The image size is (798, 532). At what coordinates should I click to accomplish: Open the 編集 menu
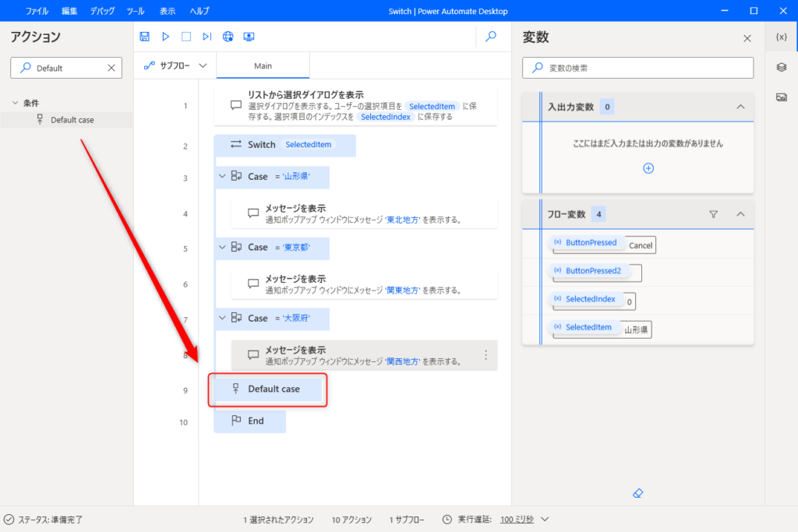click(69, 11)
